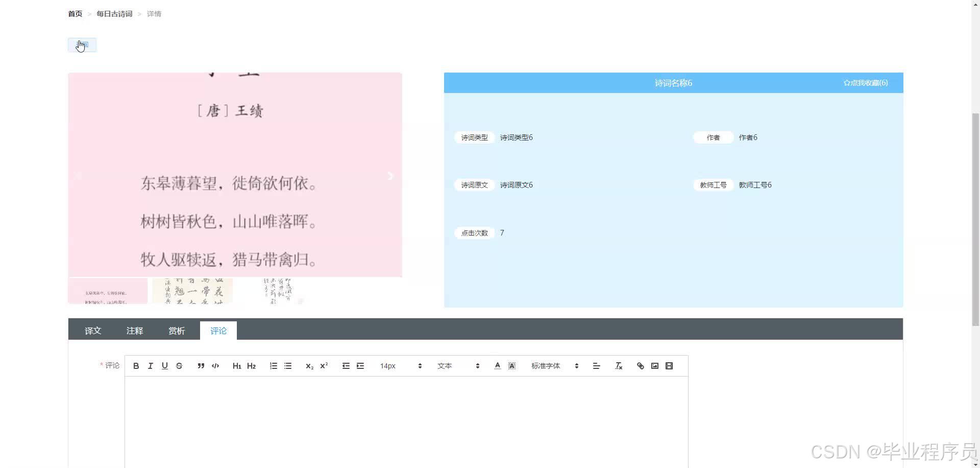Viewport: 980px width, 468px height.
Task: Open the text alignment options
Action: pyautogui.click(x=596, y=366)
